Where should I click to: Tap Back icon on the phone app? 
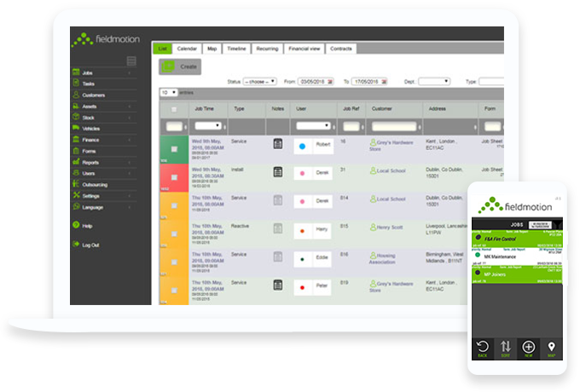coord(483,349)
